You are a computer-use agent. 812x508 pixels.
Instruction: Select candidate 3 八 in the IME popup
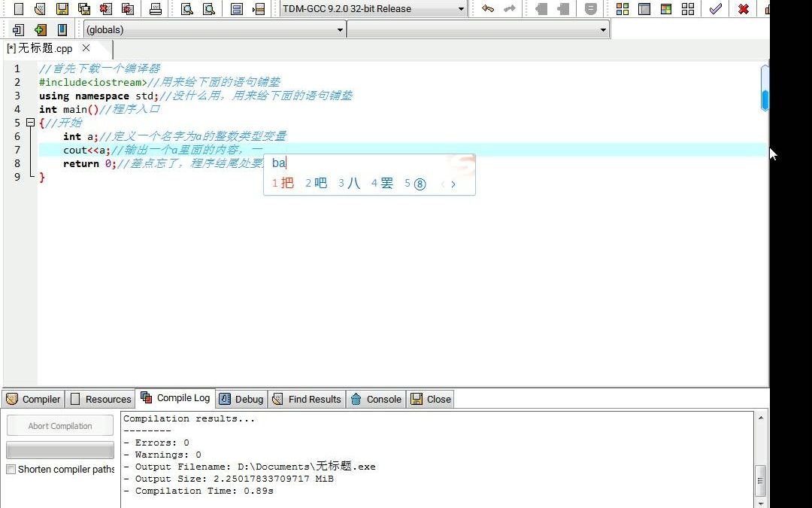point(350,183)
